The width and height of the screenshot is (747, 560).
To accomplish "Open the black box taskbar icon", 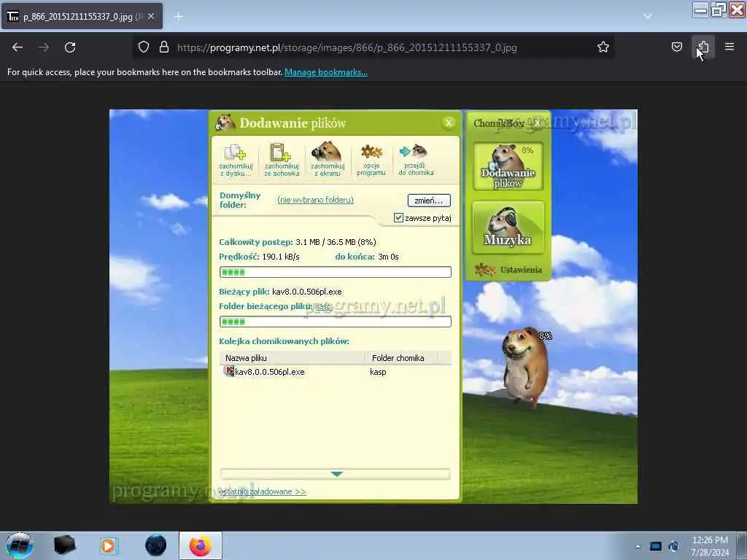I will [64, 545].
